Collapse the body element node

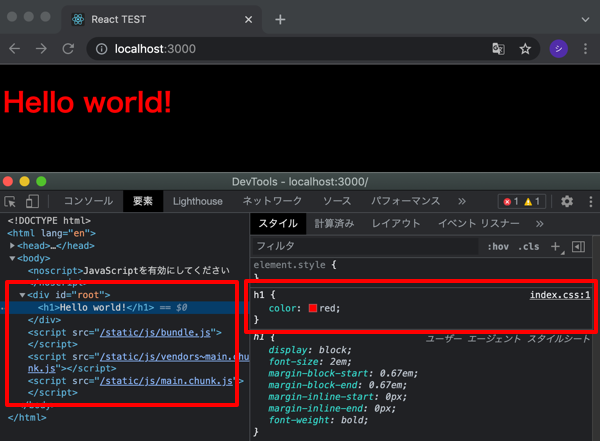[x=12, y=258]
